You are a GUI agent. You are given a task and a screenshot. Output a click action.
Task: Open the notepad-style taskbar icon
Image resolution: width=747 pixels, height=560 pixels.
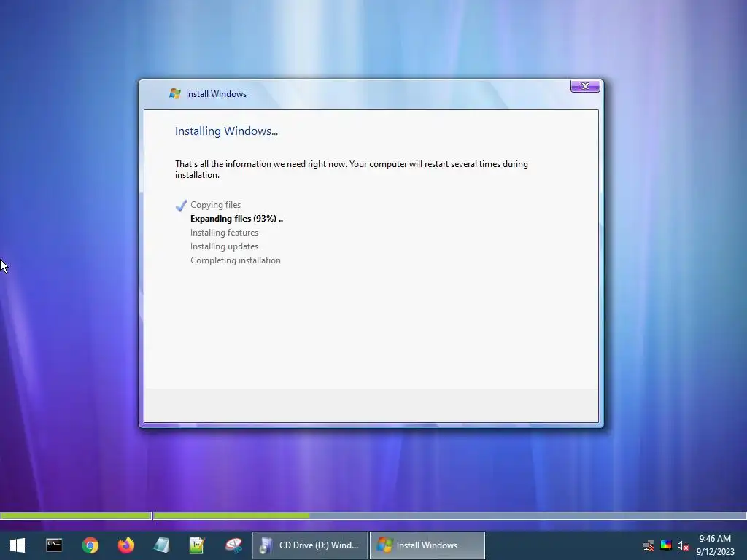(161, 545)
